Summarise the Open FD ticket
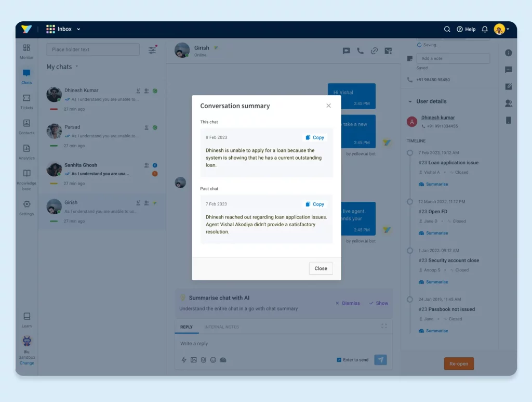Image resolution: width=532 pixels, height=402 pixels. 434,233
